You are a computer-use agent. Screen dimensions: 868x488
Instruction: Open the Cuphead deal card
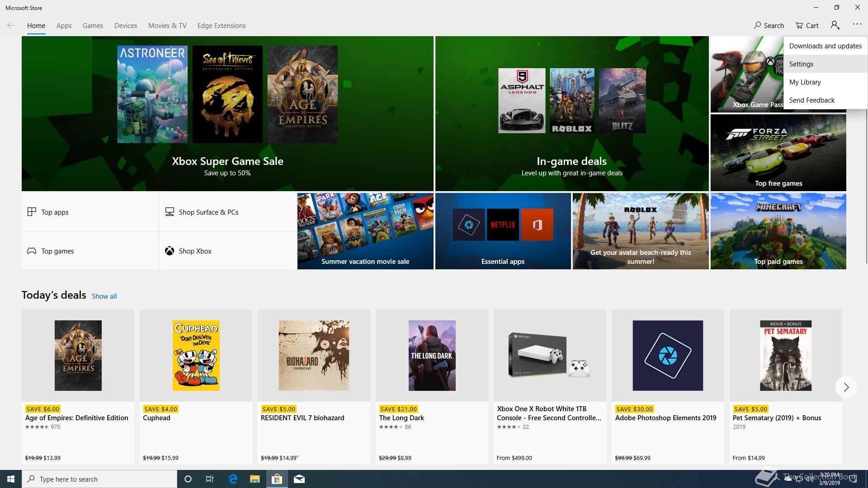coord(196,387)
